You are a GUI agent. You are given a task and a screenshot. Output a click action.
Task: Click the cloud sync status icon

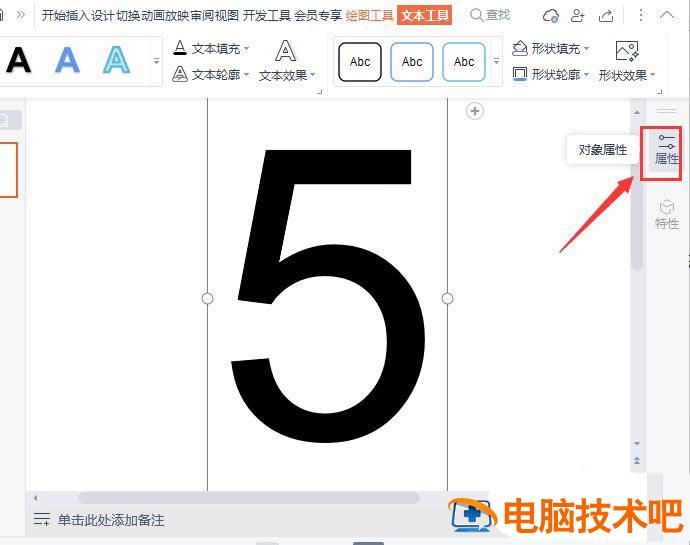pos(551,15)
